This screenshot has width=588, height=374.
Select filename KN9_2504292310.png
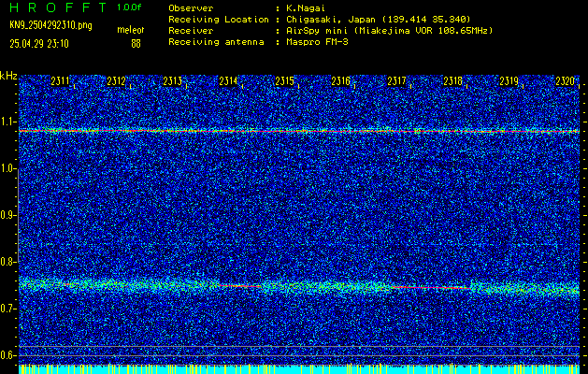50,25
